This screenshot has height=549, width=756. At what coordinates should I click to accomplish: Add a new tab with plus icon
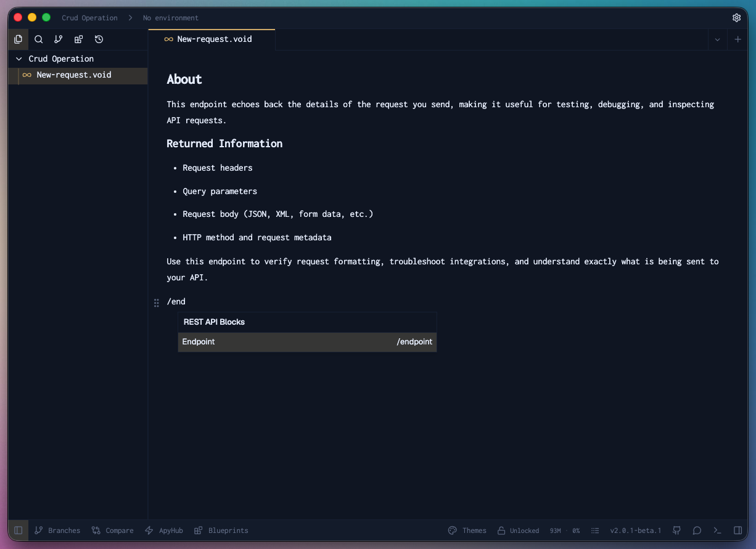738,39
